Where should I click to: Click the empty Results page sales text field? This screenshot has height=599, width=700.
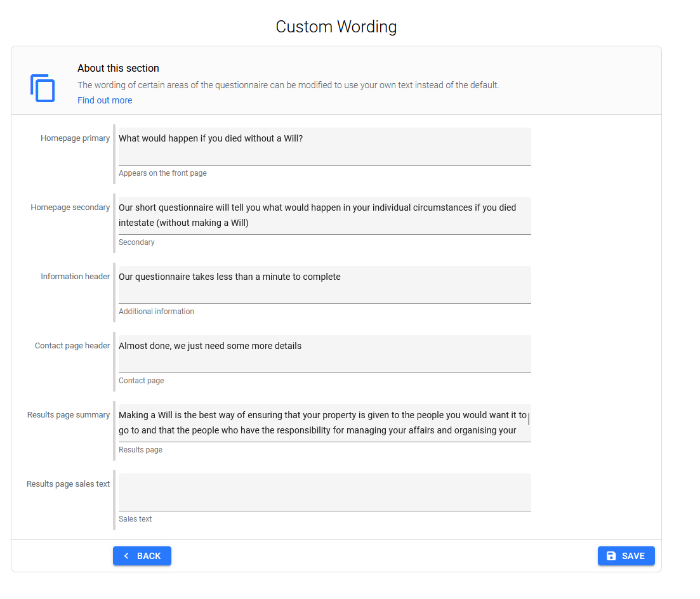[324, 492]
